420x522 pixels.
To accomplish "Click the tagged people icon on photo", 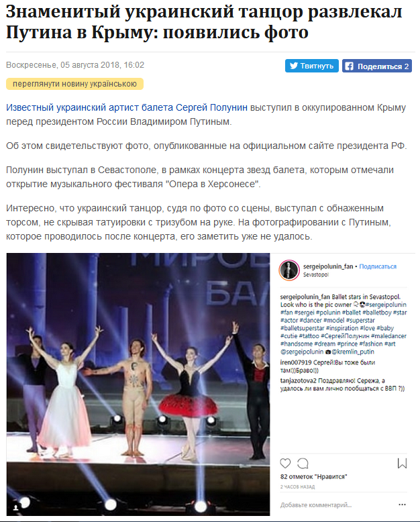I will click(15, 507).
